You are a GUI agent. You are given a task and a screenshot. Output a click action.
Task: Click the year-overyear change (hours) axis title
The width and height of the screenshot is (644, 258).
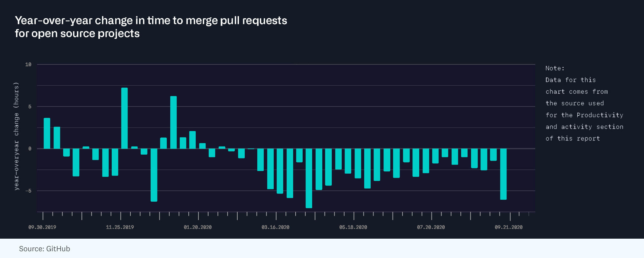(x=16, y=136)
